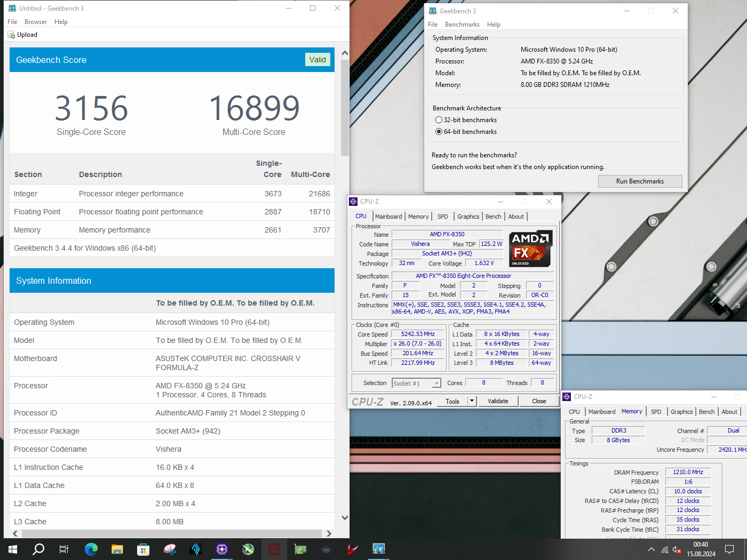Click the Core Speed value 5242.53 MHz

click(418, 334)
